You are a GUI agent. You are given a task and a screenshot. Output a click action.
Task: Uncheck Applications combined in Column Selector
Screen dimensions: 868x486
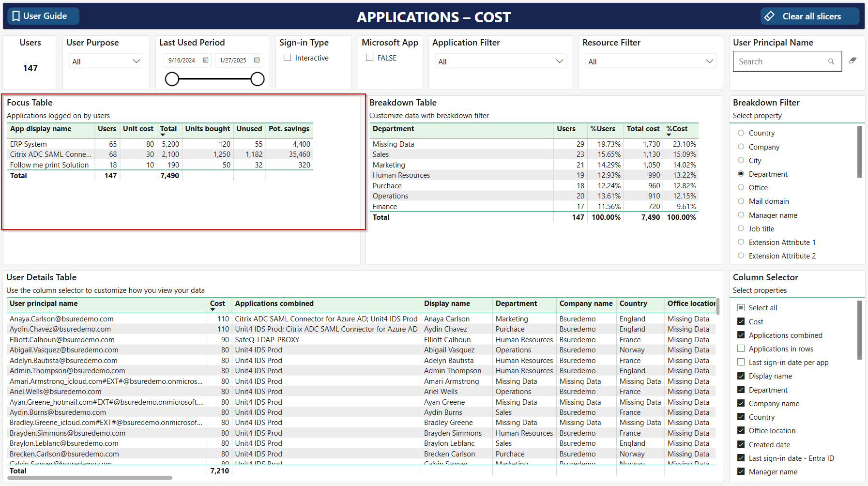coord(741,335)
